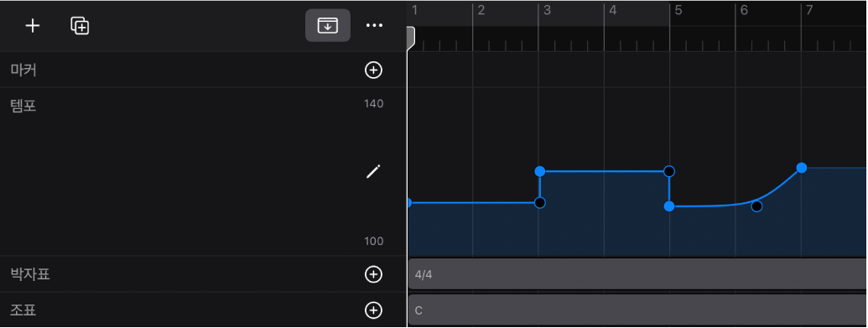
Task: Add a time signature with 박자표 plus button
Action: [374, 273]
